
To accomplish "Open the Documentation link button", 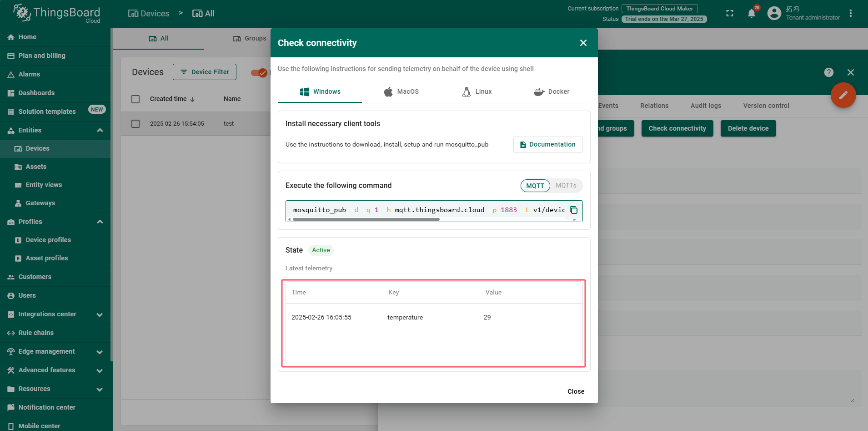I will 548,144.
